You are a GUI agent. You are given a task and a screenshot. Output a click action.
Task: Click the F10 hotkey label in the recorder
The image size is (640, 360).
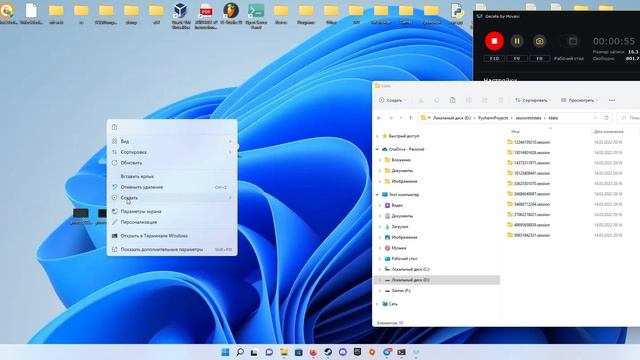tap(494, 58)
